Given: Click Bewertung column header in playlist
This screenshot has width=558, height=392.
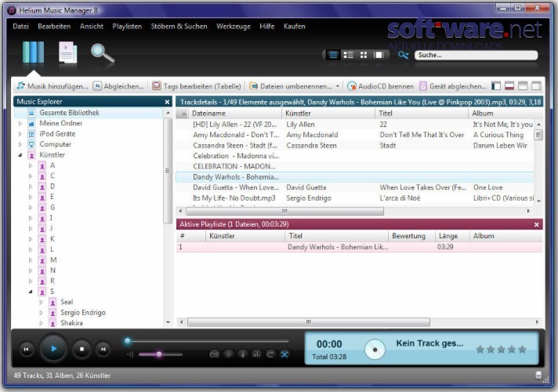Looking at the screenshot, I should pyautogui.click(x=411, y=236).
